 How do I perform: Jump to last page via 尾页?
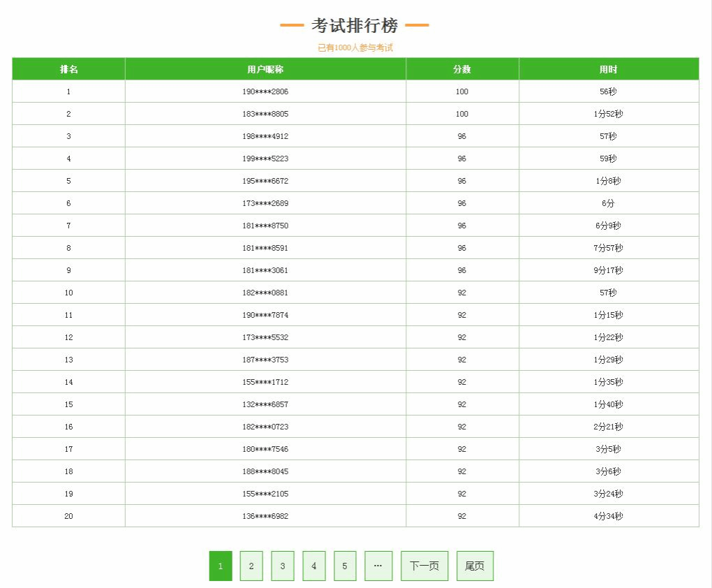pyautogui.click(x=475, y=566)
